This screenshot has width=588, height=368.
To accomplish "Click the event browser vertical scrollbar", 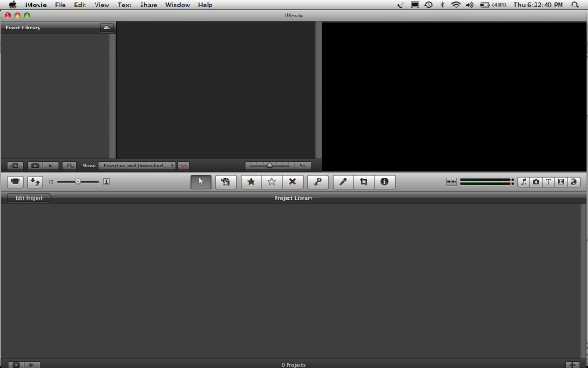I will pyautogui.click(x=319, y=90).
